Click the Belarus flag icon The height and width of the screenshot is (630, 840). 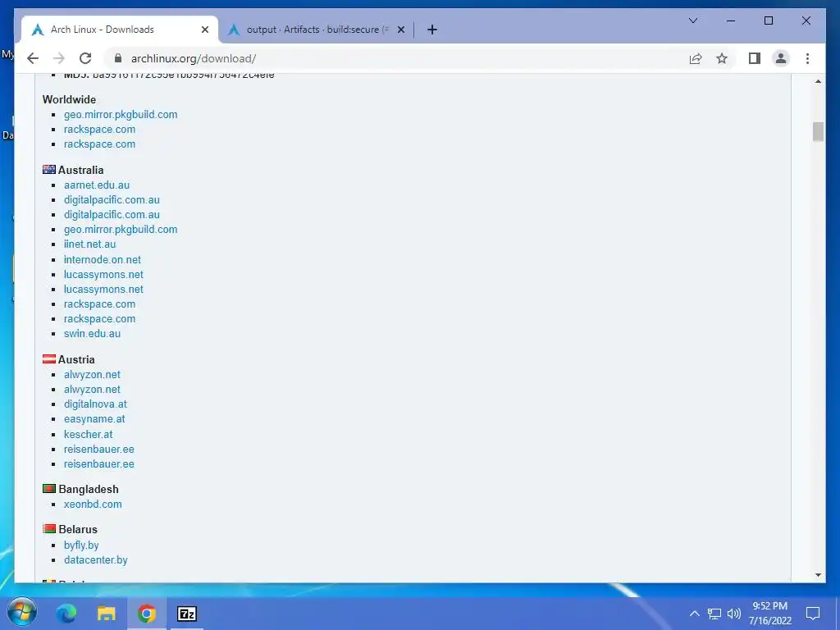pos(49,529)
